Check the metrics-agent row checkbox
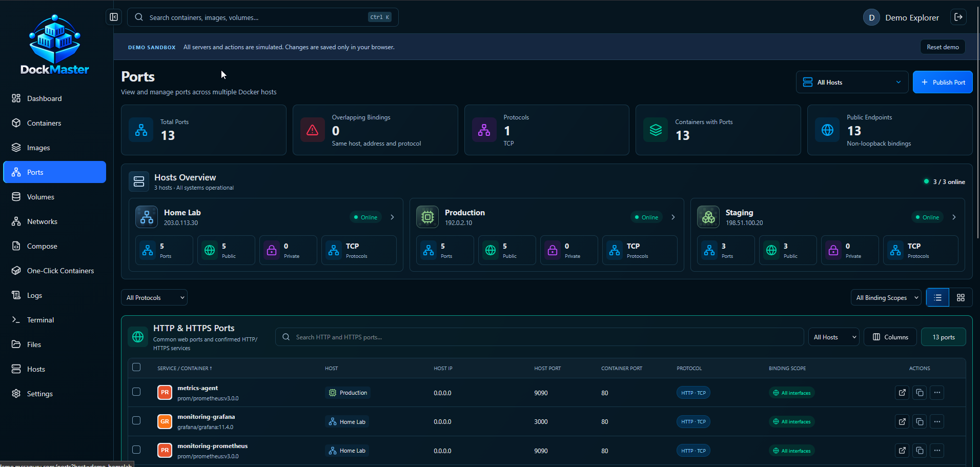Image resolution: width=980 pixels, height=467 pixels. (x=136, y=392)
